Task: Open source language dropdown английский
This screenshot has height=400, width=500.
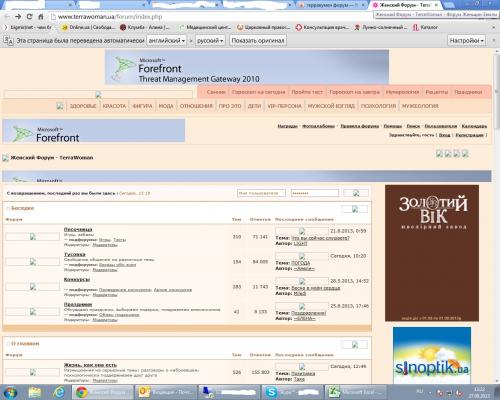Action: [x=166, y=40]
